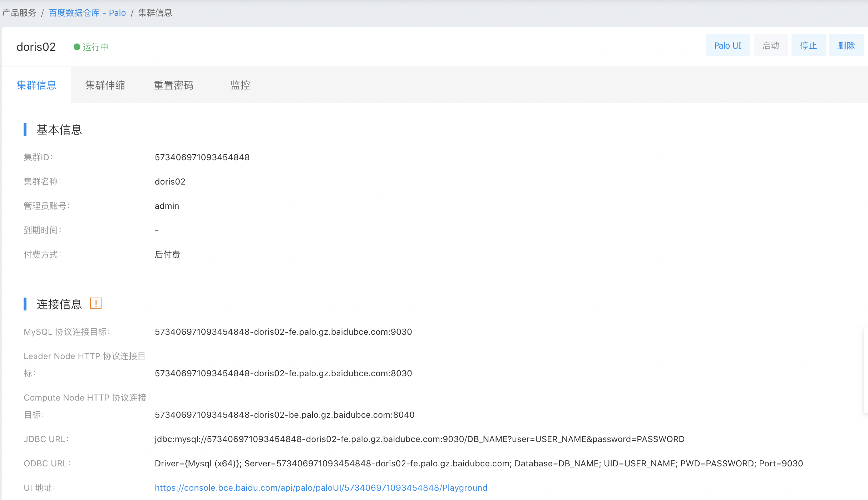Viewport: 868px width, 500px height.
Task: Go to 百度数据仓库 - Palo breadcrumb link
Action: pos(87,13)
